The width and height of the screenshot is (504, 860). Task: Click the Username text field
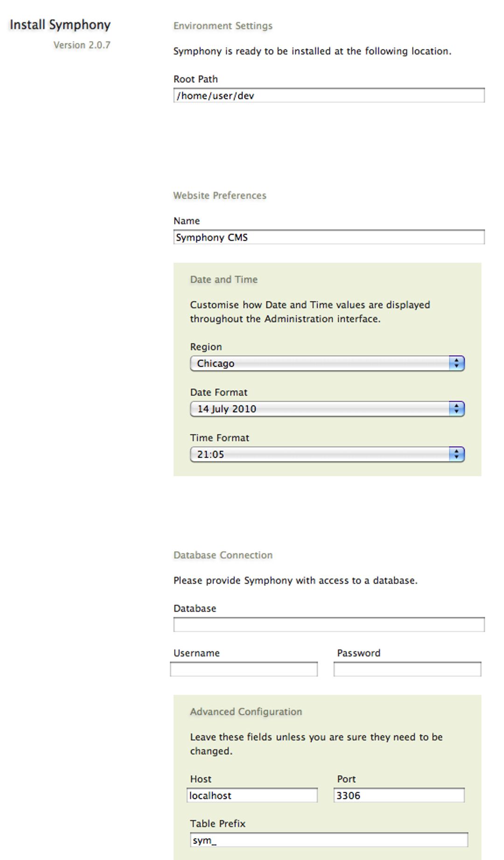244,669
